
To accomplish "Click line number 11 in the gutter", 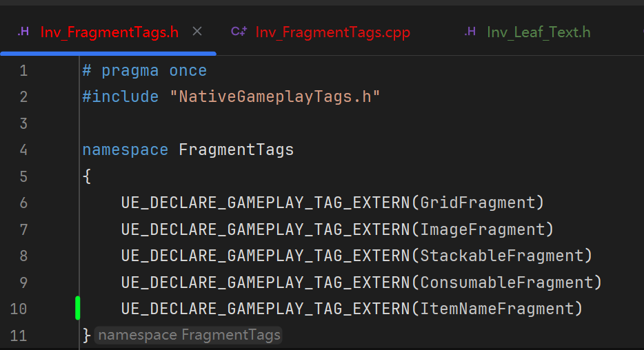I will [x=19, y=336].
